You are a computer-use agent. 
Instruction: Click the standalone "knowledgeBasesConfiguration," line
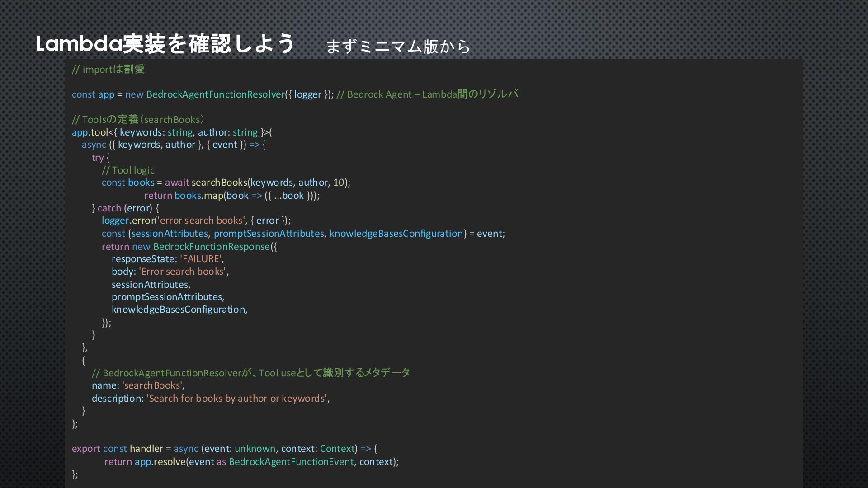coord(179,310)
